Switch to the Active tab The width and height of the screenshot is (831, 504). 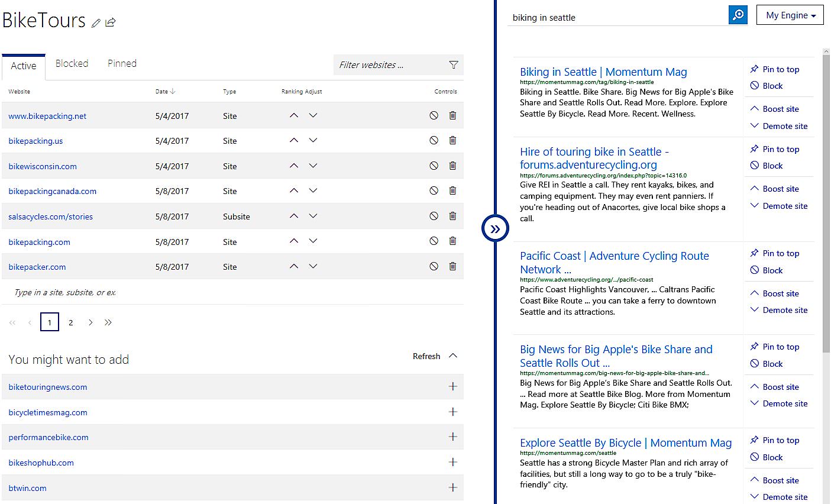[x=24, y=66]
